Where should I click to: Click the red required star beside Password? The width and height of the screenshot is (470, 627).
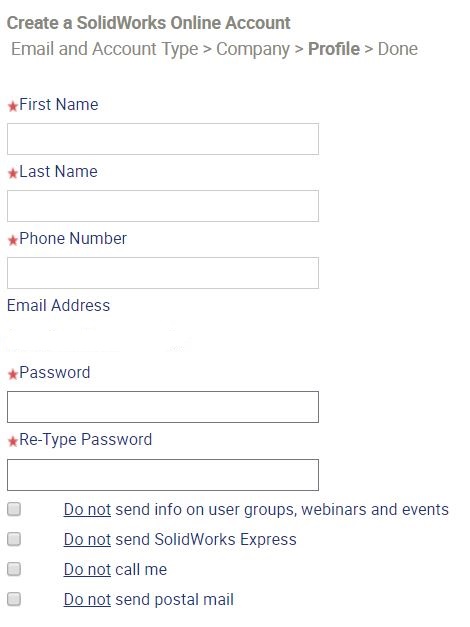pyautogui.click(x=13, y=374)
